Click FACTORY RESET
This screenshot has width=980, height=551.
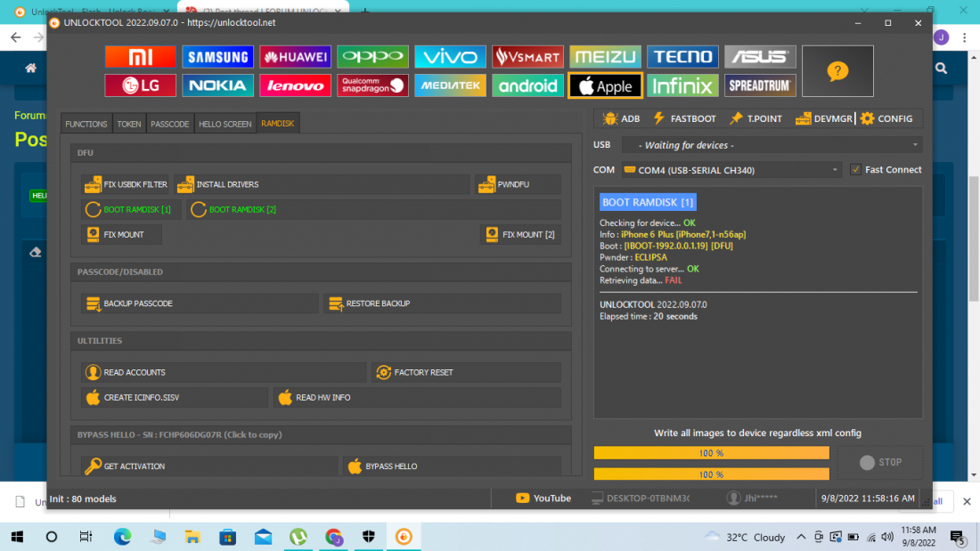[466, 372]
